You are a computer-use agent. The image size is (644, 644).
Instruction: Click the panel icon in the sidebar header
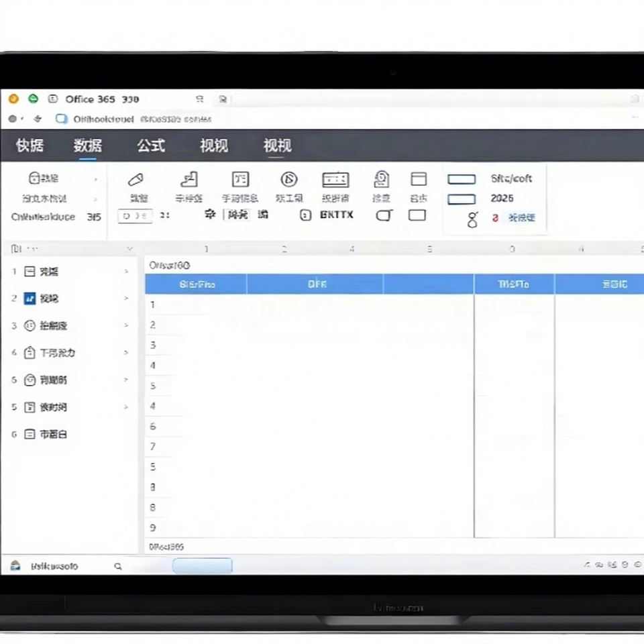pyautogui.click(x=16, y=248)
